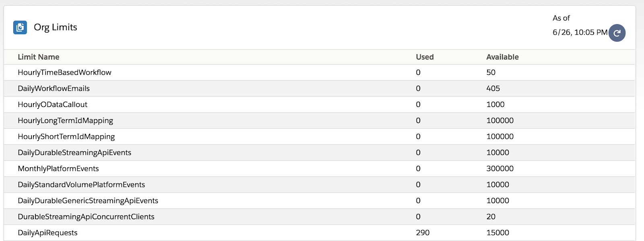The image size is (644, 241).
Task: Select the DailyWorkflowEmails limit name
Action: coord(54,89)
